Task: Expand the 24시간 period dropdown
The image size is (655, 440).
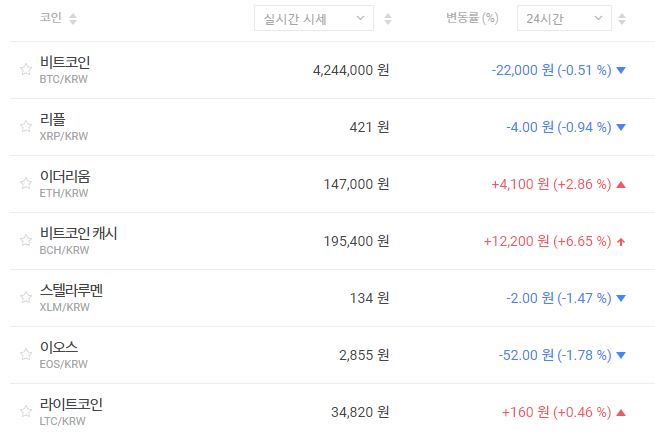Action: (x=563, y=18)
